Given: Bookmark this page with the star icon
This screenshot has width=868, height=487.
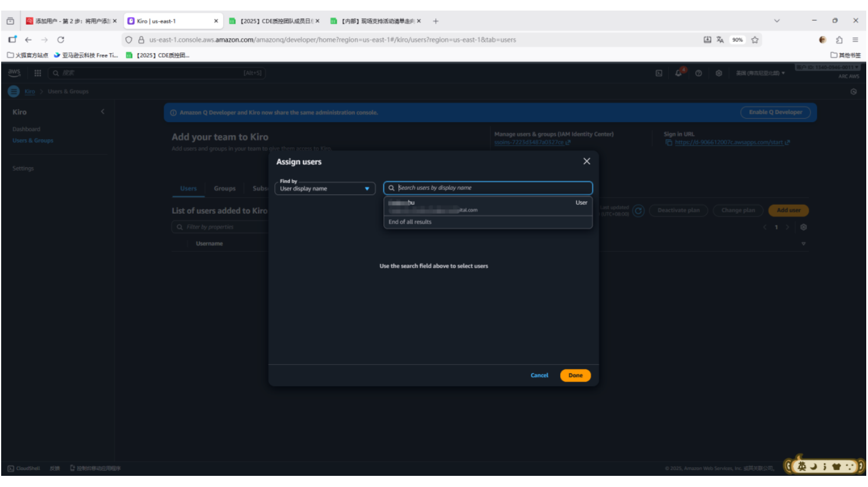Looking at the screenshot, I should (755, 40).
